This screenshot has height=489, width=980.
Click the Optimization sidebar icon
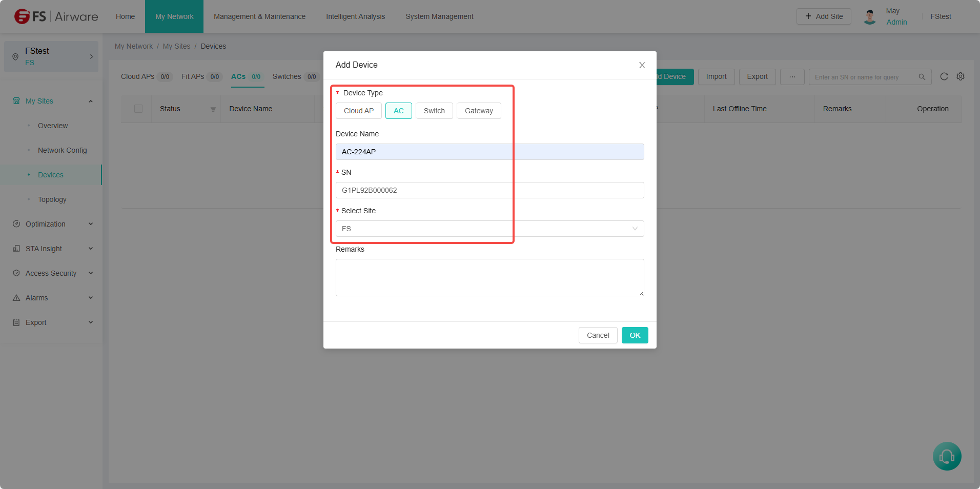[16, 224]
